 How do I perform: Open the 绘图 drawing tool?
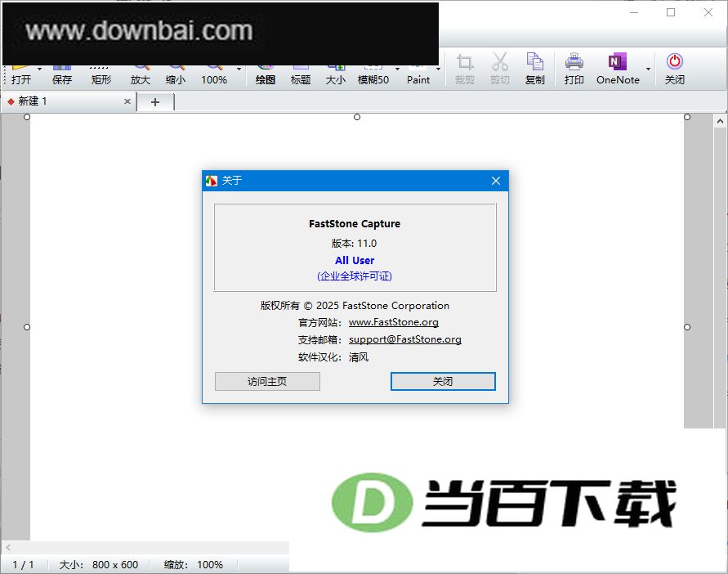click(x=265, y=74)
